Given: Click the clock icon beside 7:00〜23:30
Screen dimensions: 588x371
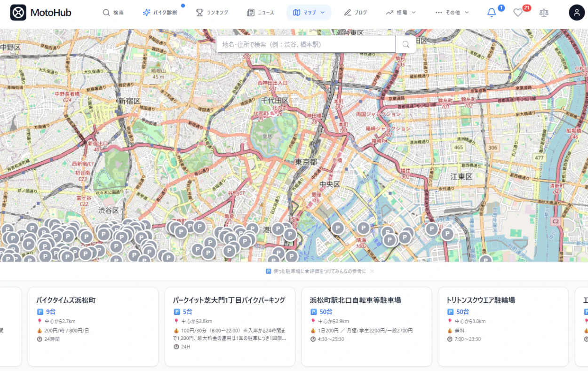Looking at the screenshot, I should pos(450,339).
